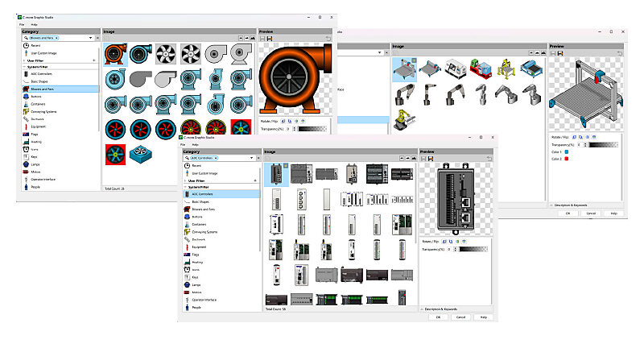Click undo icon in ADC Controllers preview
The image size is (644, 344).
point(489,158)
